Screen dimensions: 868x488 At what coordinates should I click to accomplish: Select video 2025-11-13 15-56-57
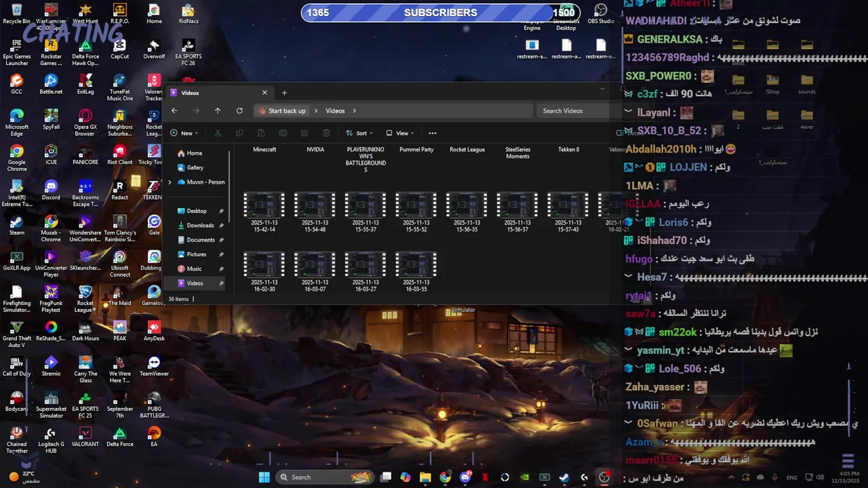(517, 211)
